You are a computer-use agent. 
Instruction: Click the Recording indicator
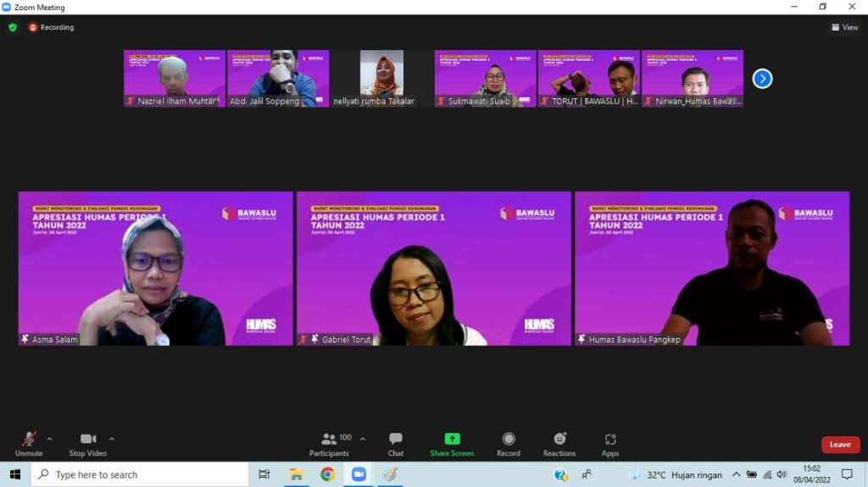[52, 27]
